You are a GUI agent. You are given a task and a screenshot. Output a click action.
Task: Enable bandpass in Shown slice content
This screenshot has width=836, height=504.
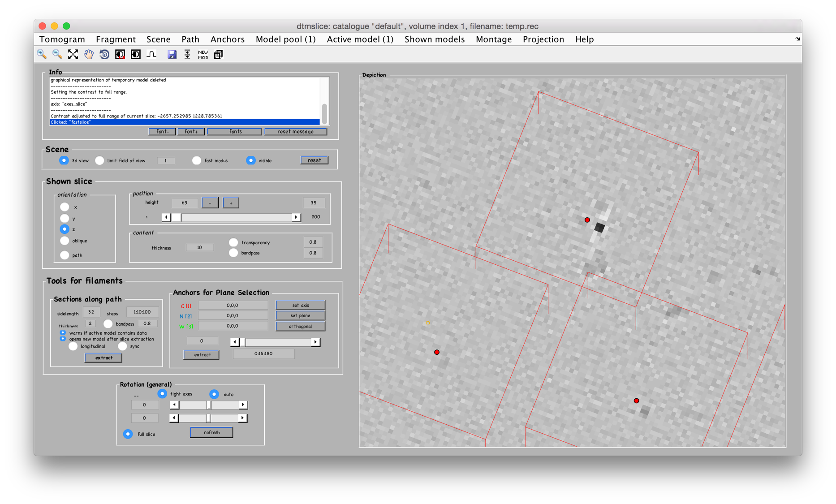[233, 253]
